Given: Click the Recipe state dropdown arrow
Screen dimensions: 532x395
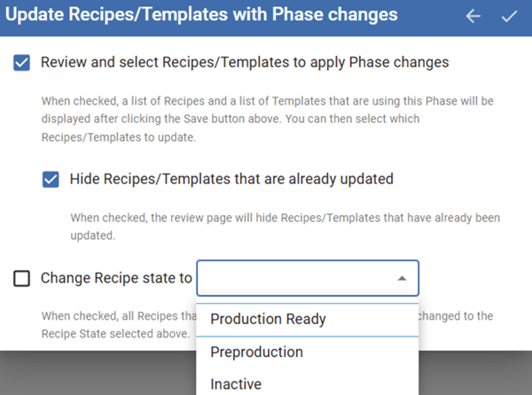Looking at the screenshot, I should coord(402,278).
